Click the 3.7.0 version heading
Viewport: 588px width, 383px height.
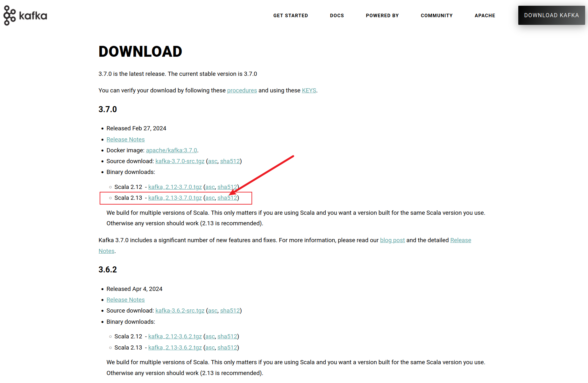108,109
